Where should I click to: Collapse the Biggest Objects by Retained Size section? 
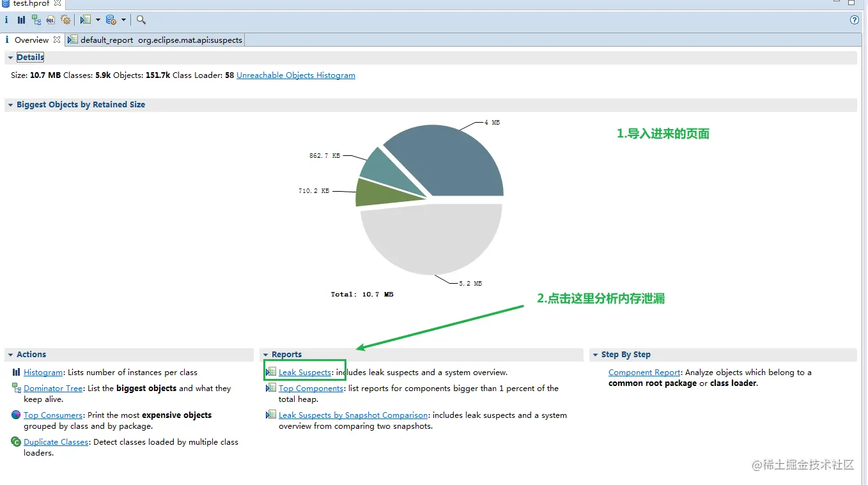point(11,105)
